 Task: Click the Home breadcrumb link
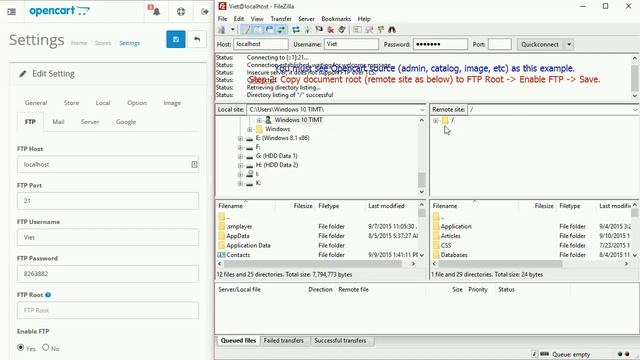[x=79, y=43]
